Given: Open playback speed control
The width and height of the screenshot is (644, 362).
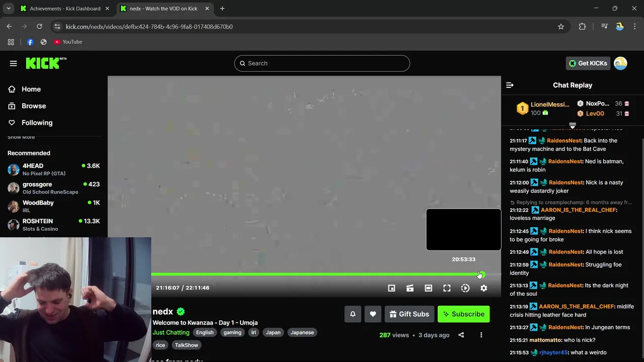Looking at the screenshot, I should [465, 288].
